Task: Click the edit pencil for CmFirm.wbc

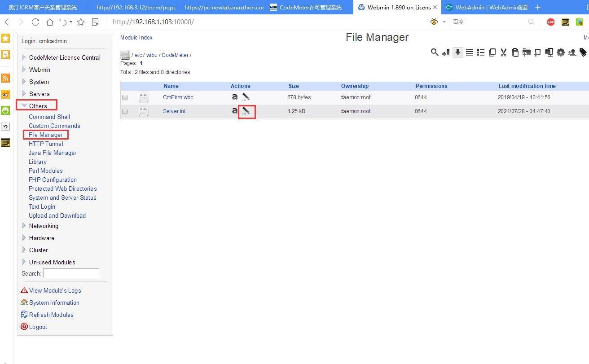Action: [x=246, y=97]
